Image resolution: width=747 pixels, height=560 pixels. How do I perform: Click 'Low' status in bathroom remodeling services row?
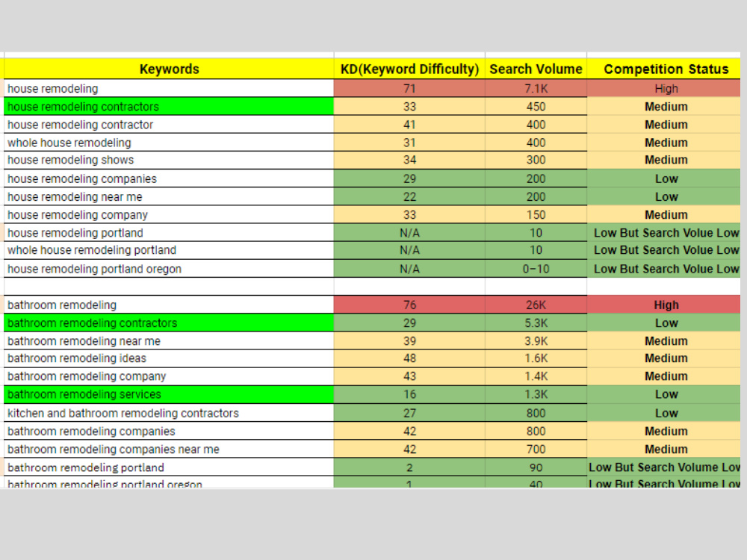[x=664, y=394]
